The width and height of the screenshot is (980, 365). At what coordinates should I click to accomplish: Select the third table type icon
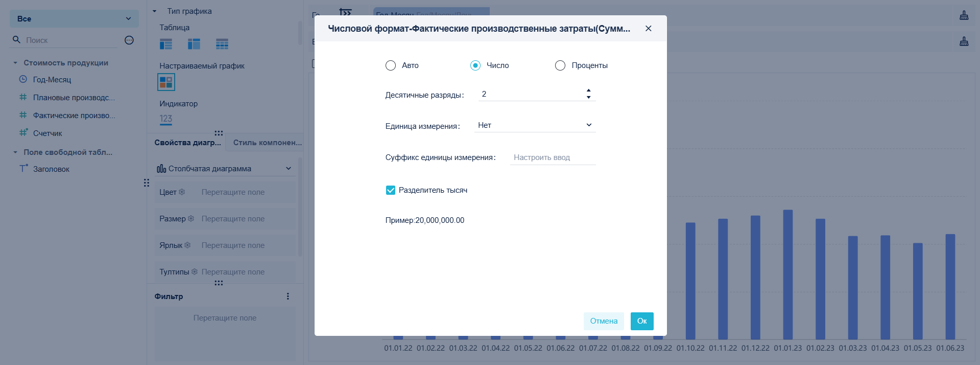pos(222,44)
